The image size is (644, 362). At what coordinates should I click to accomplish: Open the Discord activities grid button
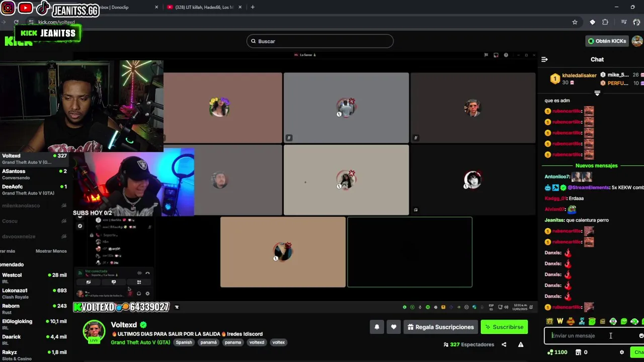(139, 283)
